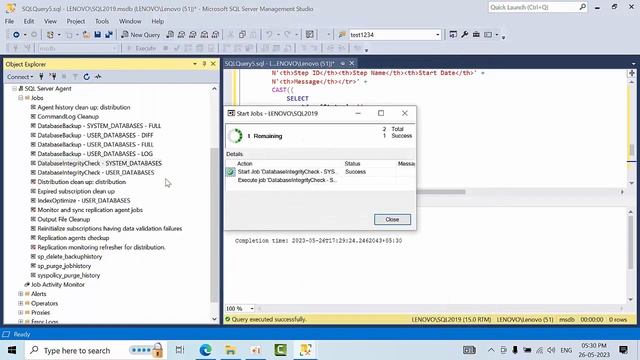
Task: Open the Connect dropdown in Object Explorer
Action: tap(20, 76)
